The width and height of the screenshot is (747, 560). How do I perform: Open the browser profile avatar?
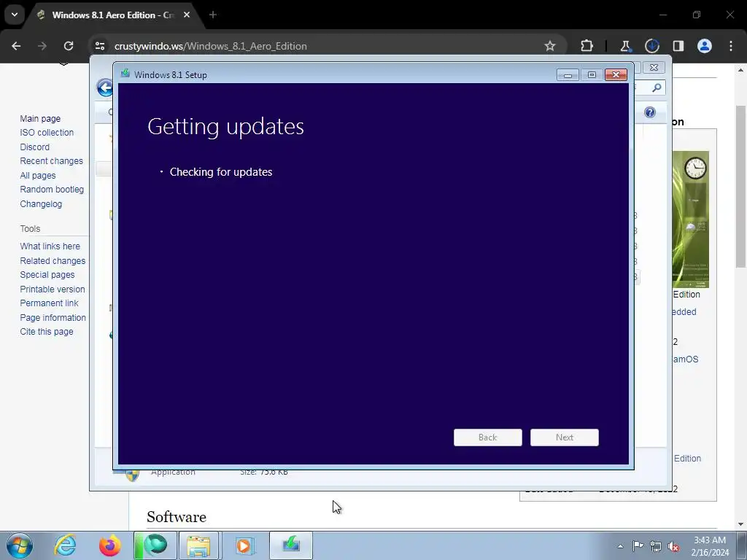[x=705, y=46]
